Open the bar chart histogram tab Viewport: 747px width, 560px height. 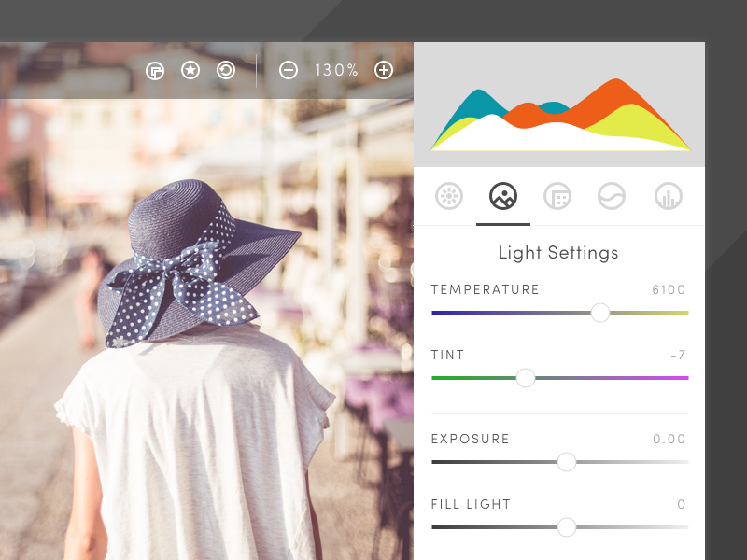pyautogui.click(x=669, y=196)
